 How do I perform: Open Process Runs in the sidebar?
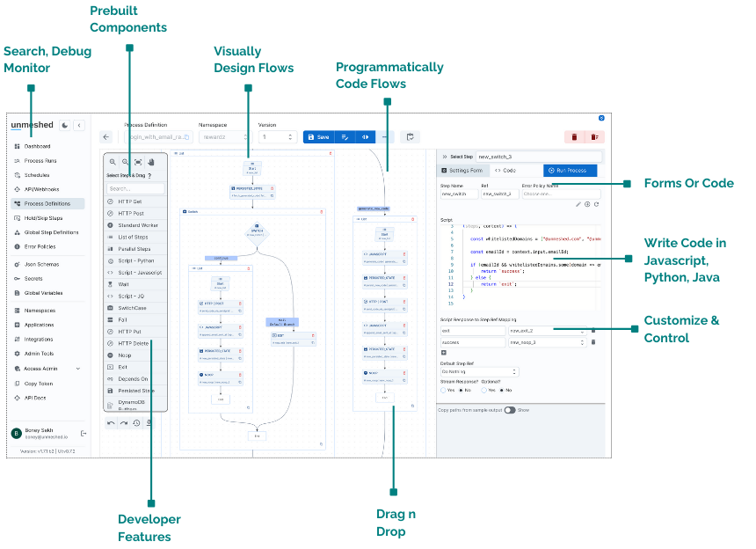40,161
